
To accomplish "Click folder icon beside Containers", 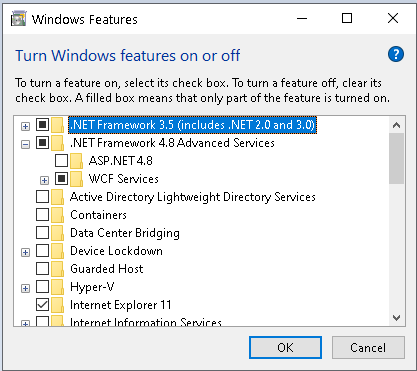I will click(58, 215).
